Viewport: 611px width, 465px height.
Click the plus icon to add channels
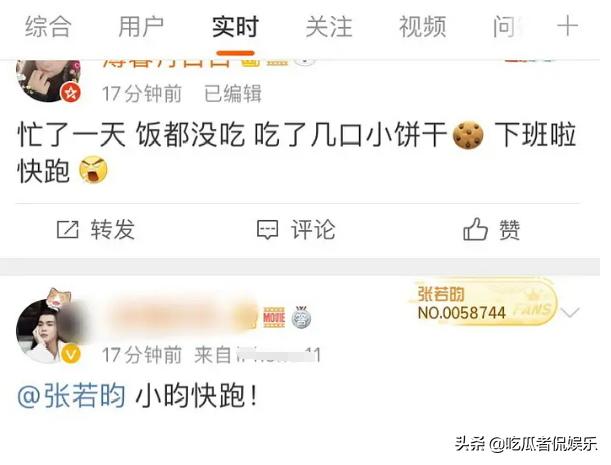click(x=567, y=27)
